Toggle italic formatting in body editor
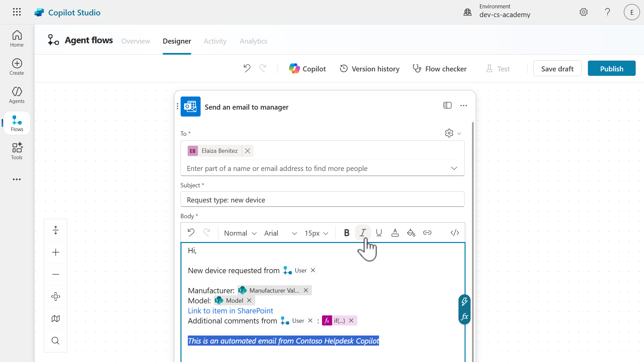The height and width of the screenshot is (362, 644). click(x=363, y=233)
